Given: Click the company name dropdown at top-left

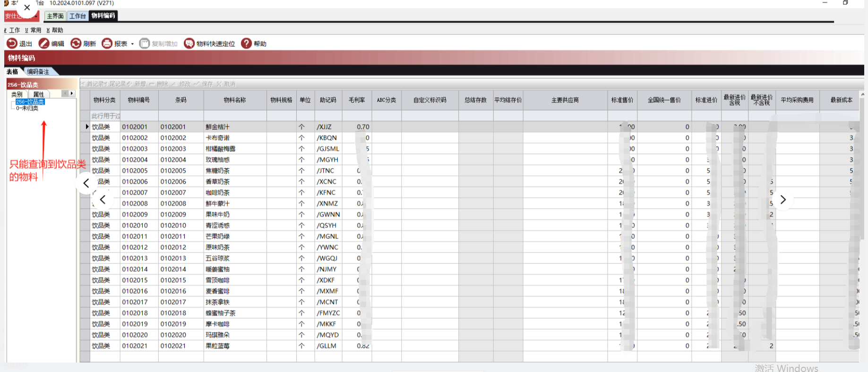Looking at the screenshot, I should (36, 17).
